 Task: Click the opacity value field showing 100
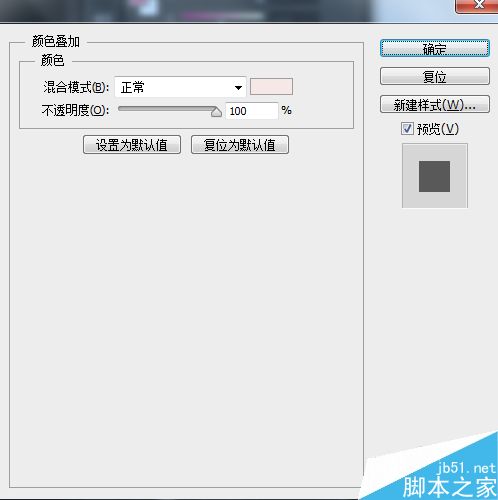252,111
